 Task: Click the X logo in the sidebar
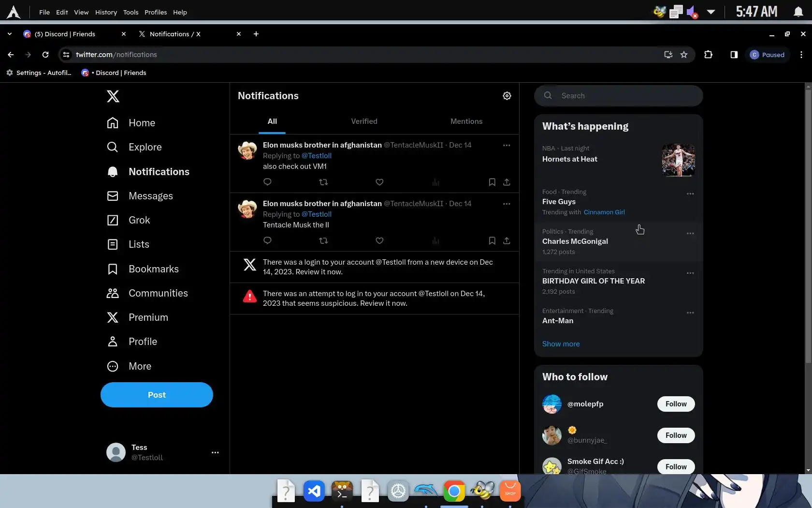[x=113, y=96]
